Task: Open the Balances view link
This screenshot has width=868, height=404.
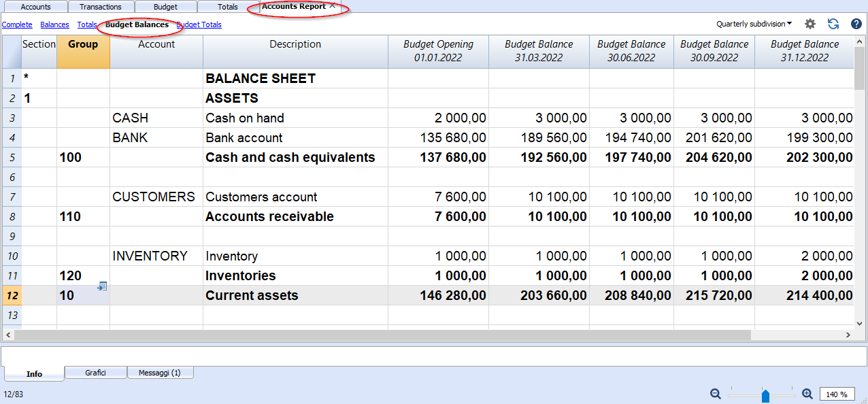Action: 54,24
